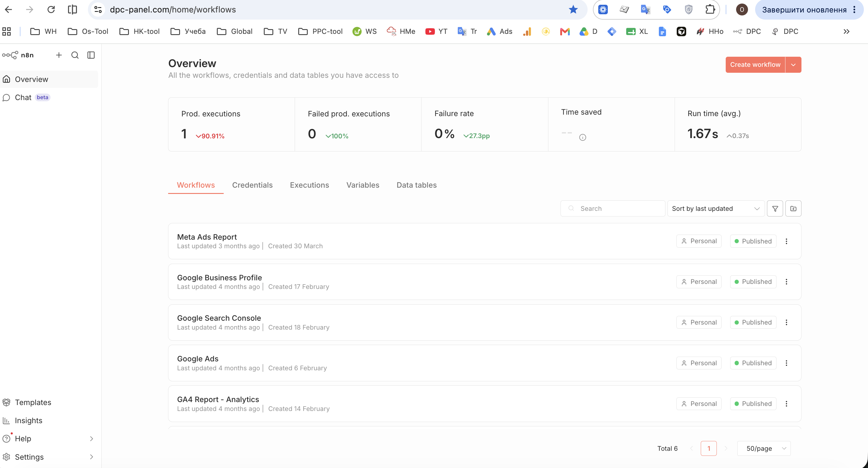Open the Google Translate extension icon
The height and width of the screenshot is (468, 868).
[645, 10]
